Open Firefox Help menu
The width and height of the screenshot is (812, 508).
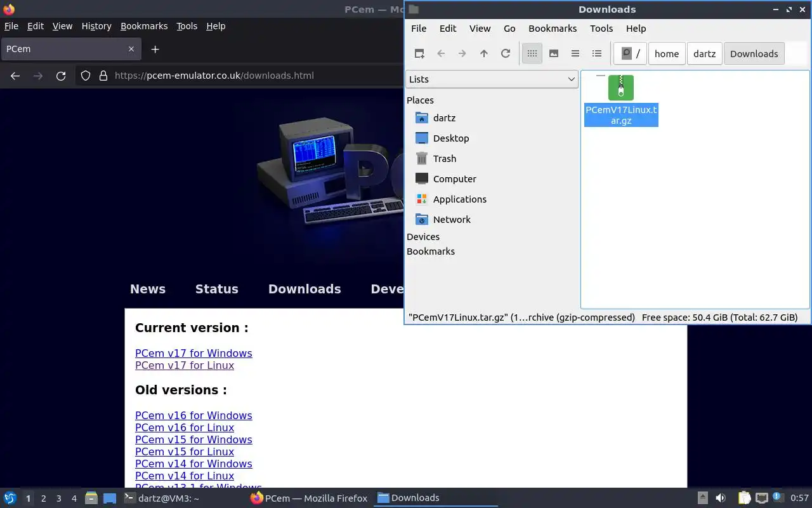click(216, 26)
